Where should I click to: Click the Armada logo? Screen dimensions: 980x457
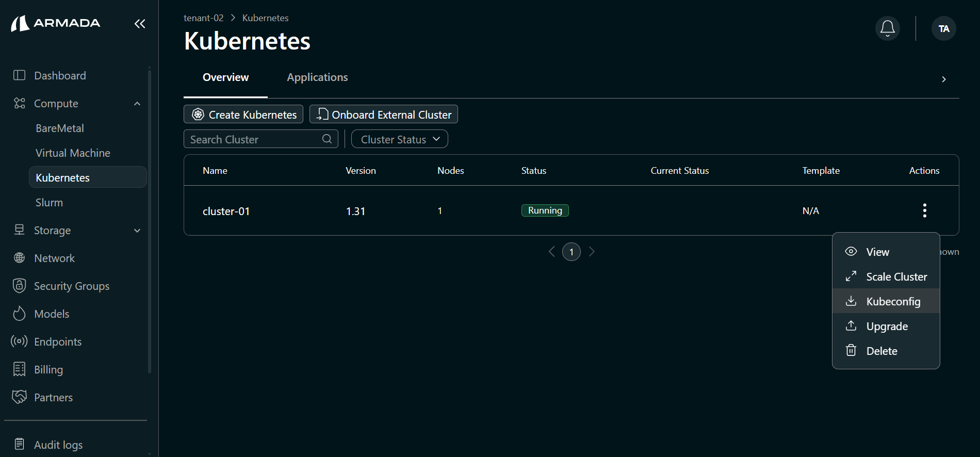coord(56,23)
